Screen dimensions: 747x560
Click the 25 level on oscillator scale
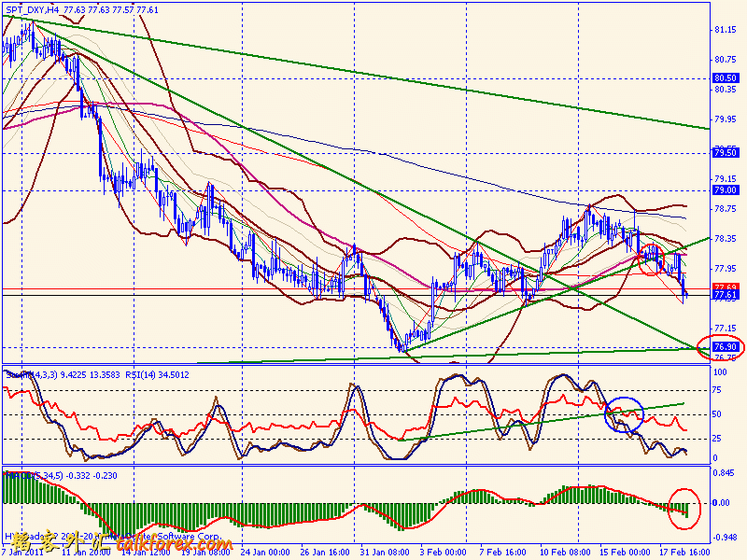tap(717, 439)
